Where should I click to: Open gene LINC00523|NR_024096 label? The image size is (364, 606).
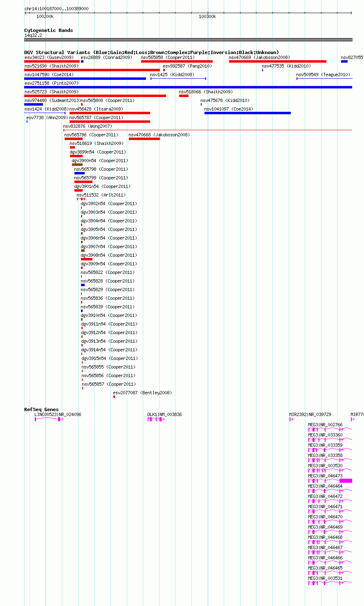(x=58, y=414)
